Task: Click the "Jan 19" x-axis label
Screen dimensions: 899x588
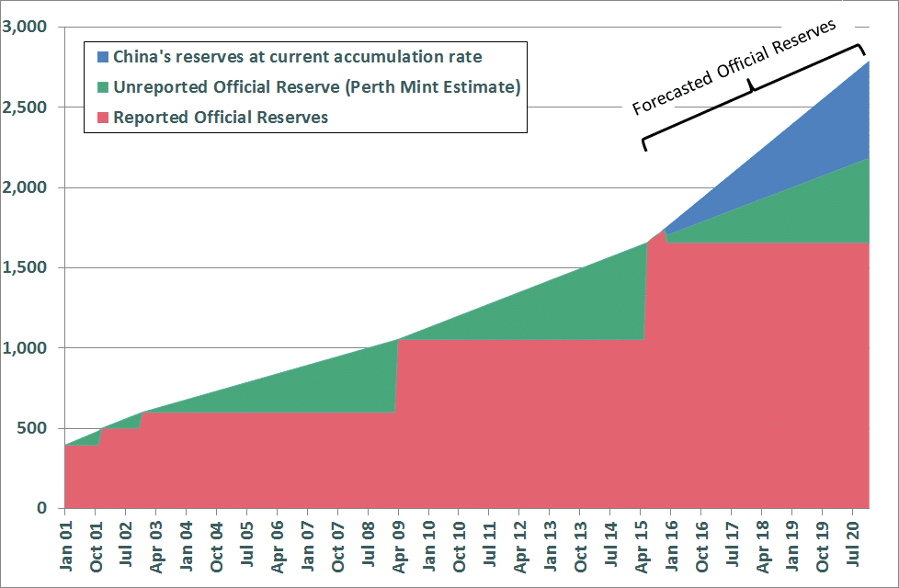Action: [x=792, y=546]
